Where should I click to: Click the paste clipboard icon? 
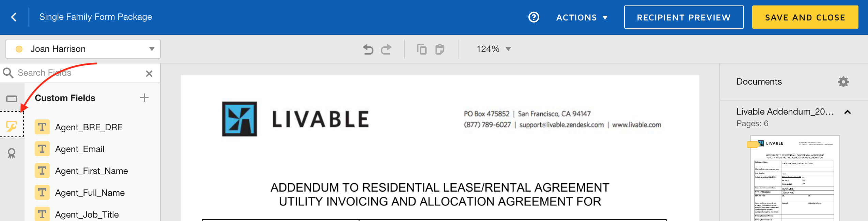tap(440, 49)
